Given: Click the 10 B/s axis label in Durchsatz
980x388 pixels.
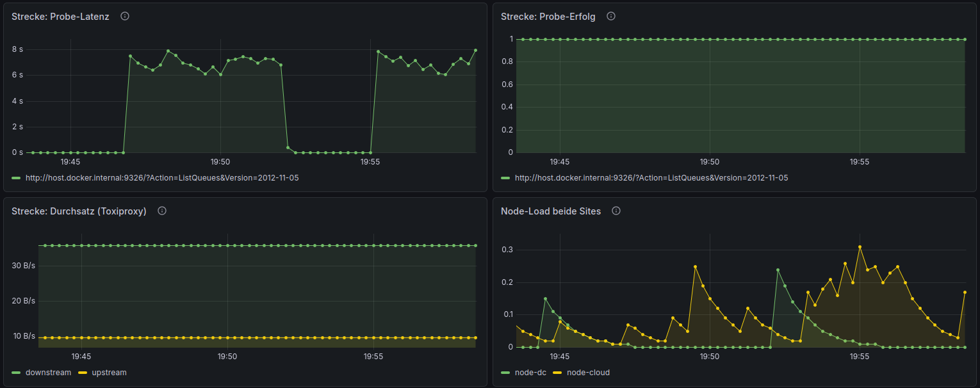Looking at the screenshot, I should [24, 335].
